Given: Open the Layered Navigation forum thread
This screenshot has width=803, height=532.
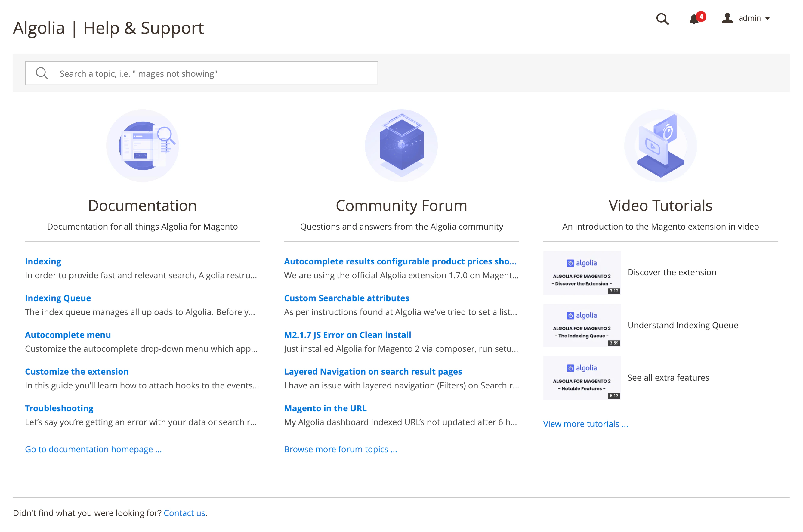Looking at the screenshot, I should tap(373, 372).
